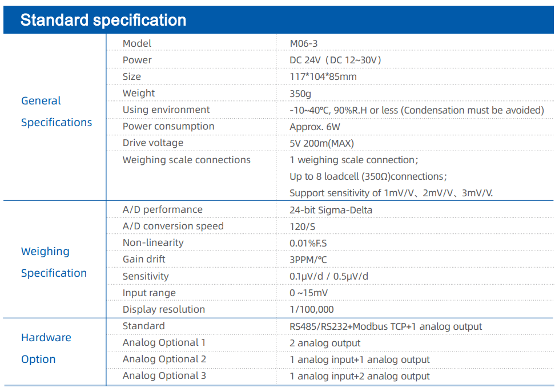
Task: Select the Hardware Option section label
Action: 46,348
